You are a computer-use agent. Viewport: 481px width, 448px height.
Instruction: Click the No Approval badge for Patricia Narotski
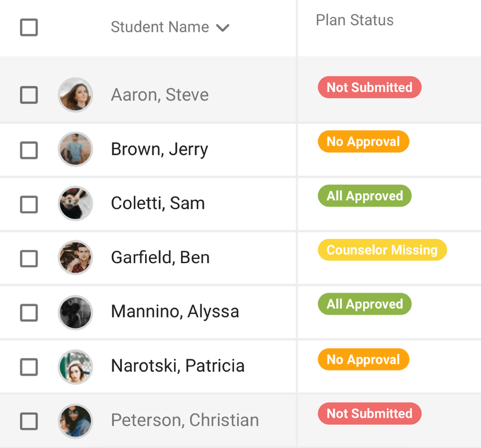pos(363,359)
